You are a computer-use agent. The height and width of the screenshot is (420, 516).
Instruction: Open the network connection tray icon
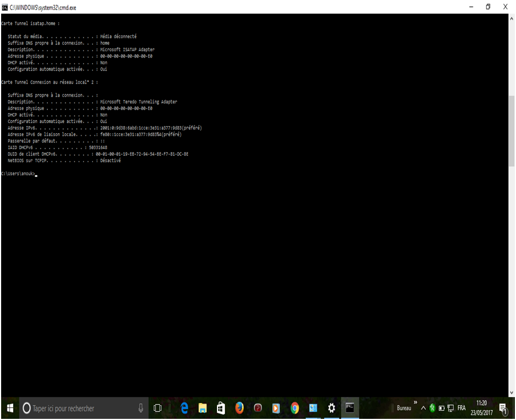[x=451, y=408]
